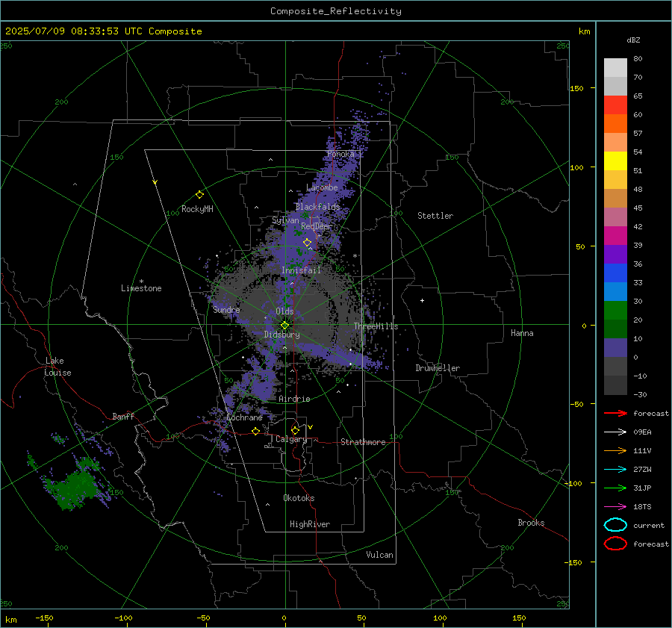Click the yellow diamond just above Calgary label
The height and width of the screenshot is (628, 672).
click(295, 430)
